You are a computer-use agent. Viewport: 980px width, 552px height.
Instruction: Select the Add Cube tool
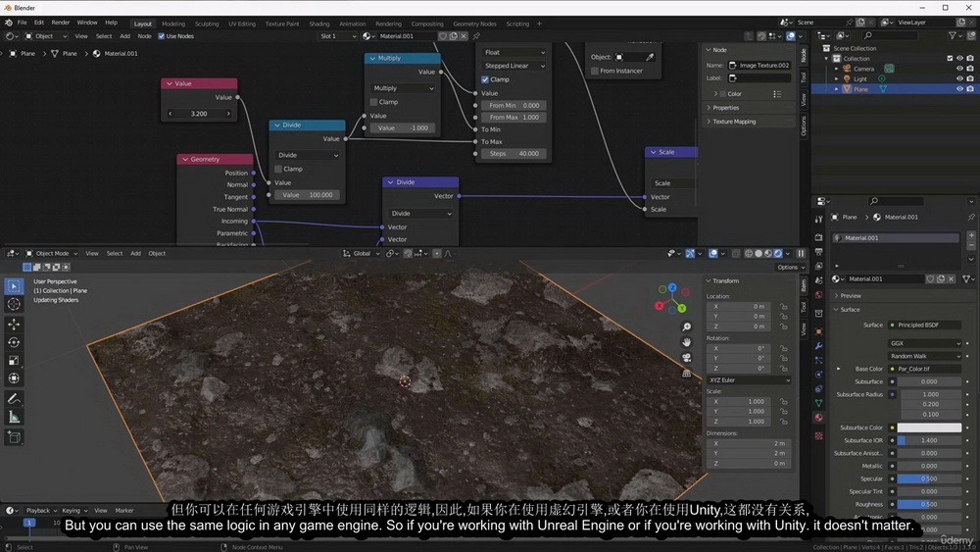coord(14,437)
